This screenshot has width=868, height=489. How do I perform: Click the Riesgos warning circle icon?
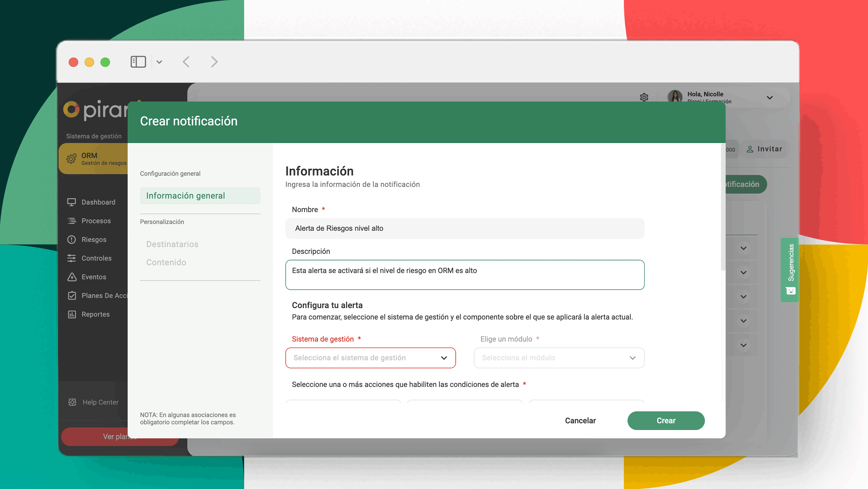(72, 239)
